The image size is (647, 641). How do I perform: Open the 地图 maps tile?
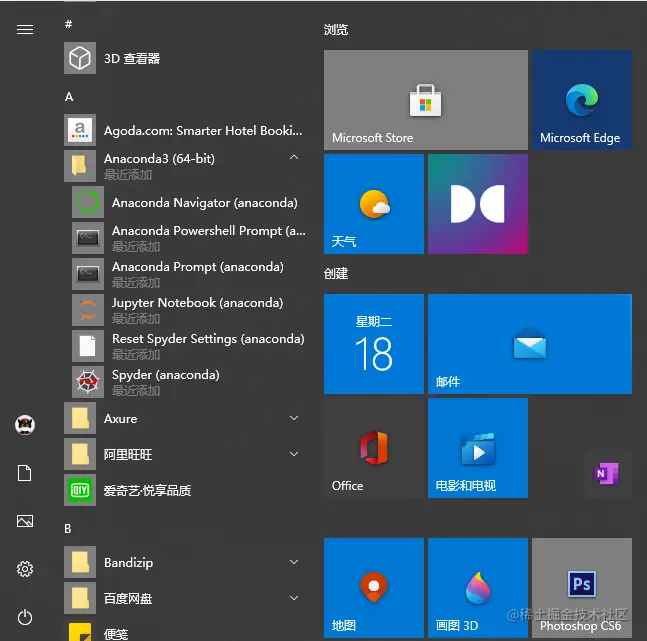[x=374, y=588]
